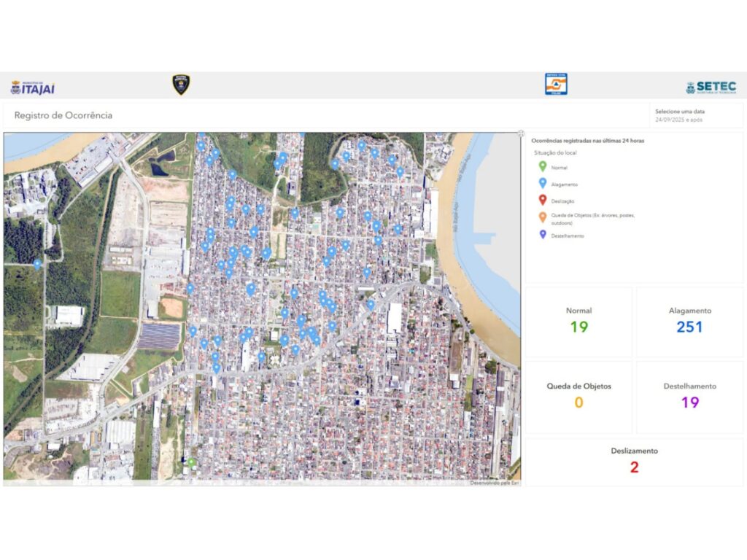Click the Guarda Municipal shield badge
The height and width of the screenshot is (560, 747).
181,85
